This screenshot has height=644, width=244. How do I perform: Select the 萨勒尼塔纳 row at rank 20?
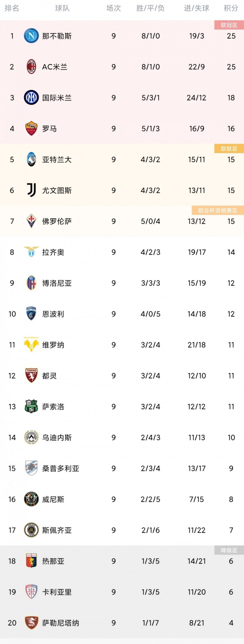122,623
